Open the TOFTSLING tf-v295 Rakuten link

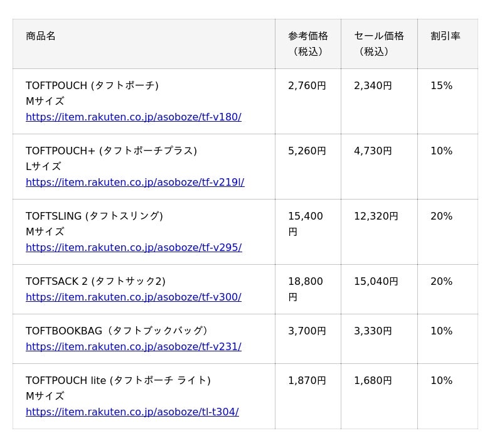pos(134,248)
